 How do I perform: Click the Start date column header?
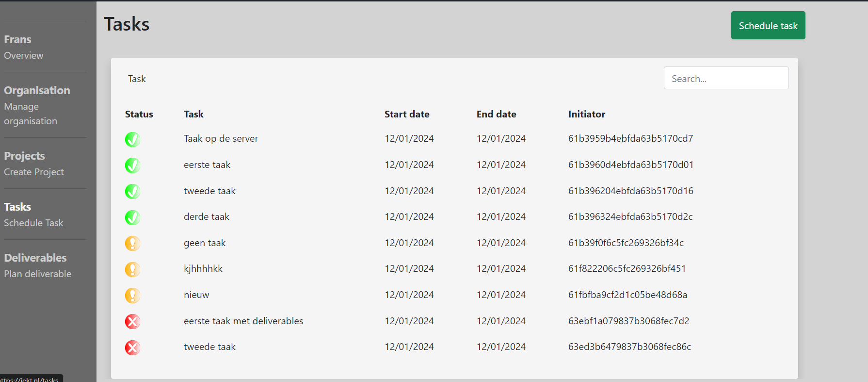[407, 115]
